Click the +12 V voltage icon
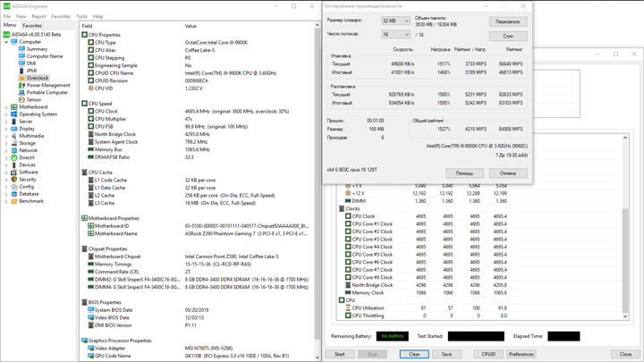Viewport: 644px width, 362px height. click(348, 193)
